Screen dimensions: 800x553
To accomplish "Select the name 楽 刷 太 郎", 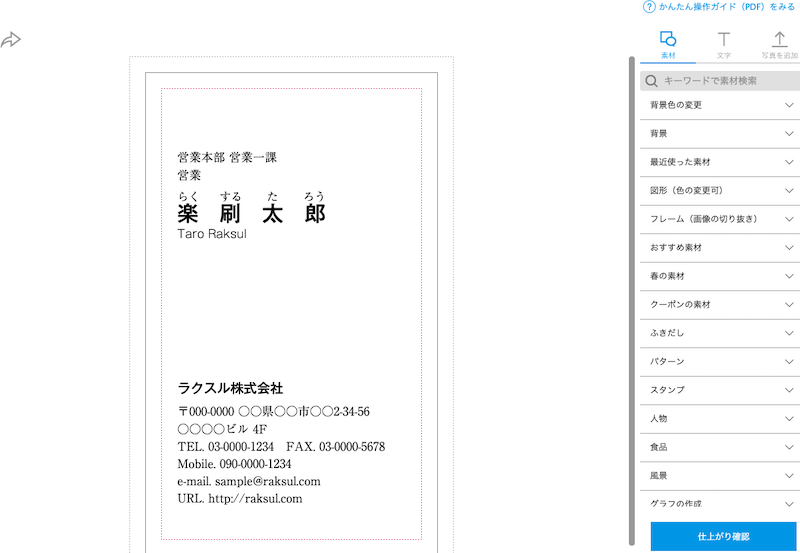I will (x=252, y=214).
